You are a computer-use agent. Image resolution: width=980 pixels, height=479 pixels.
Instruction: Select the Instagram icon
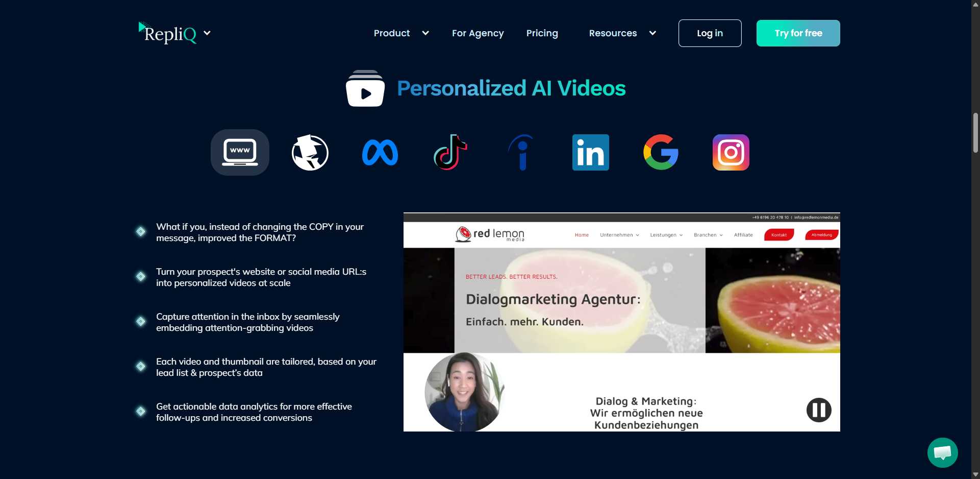coord(731,152)
